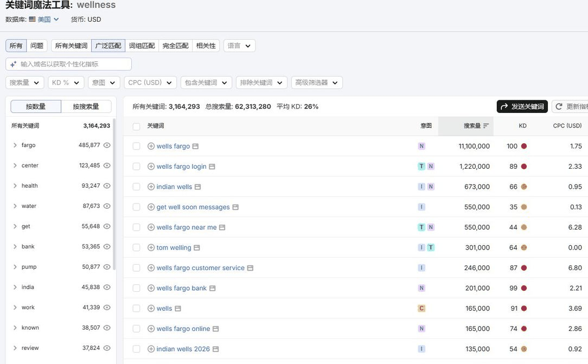The width and height of the screenshot is (588, 364).
Task: Click plus icon for wells fargo customer service
Action: [151, 267]
